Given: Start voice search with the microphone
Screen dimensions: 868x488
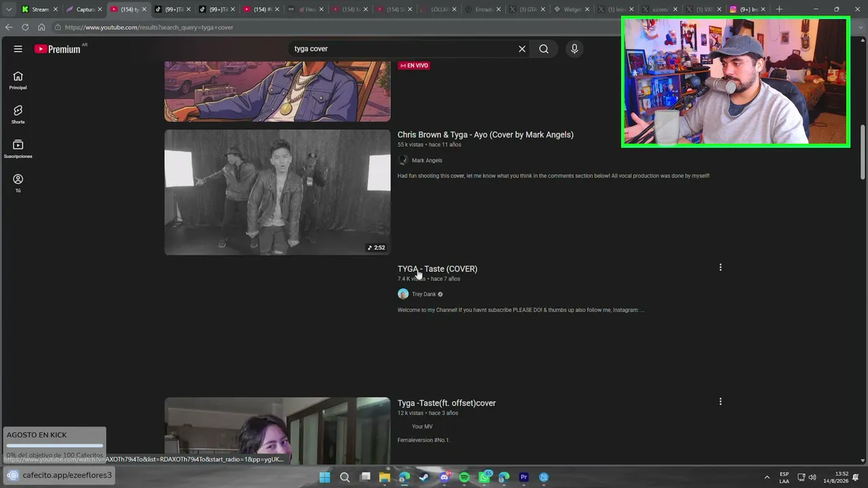Looking at the screenshot, I should [574, 49].
